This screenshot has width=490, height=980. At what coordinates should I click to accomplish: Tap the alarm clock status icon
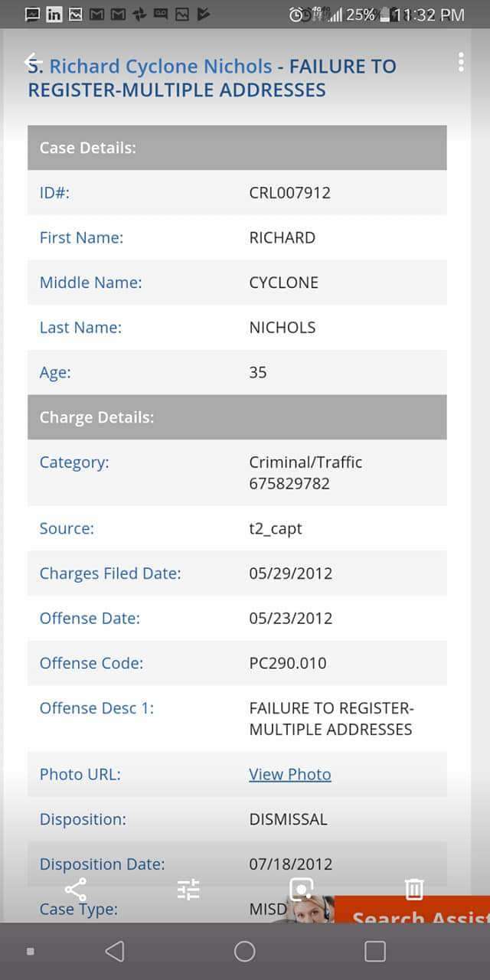296,15
